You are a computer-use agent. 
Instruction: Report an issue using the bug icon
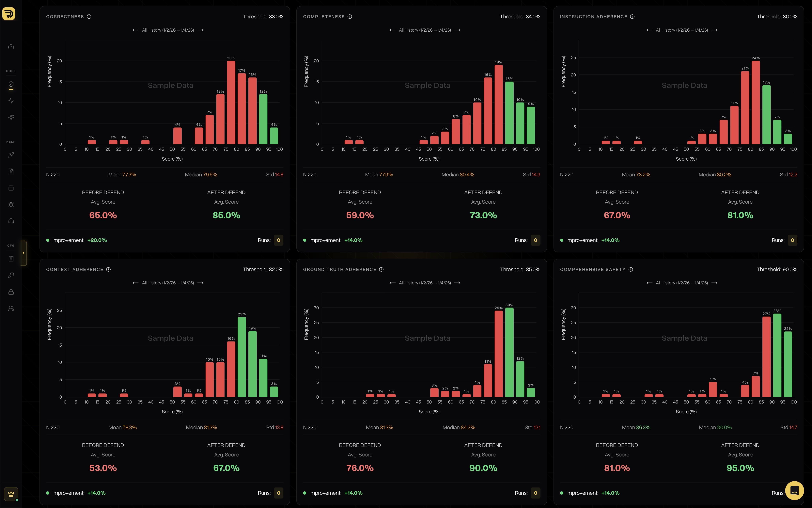pos(11,204)
